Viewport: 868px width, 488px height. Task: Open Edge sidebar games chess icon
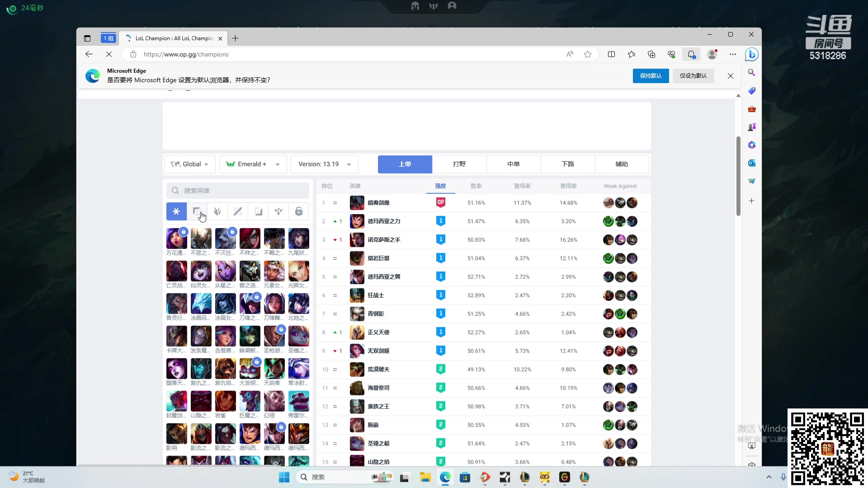[x=751, y=127]
